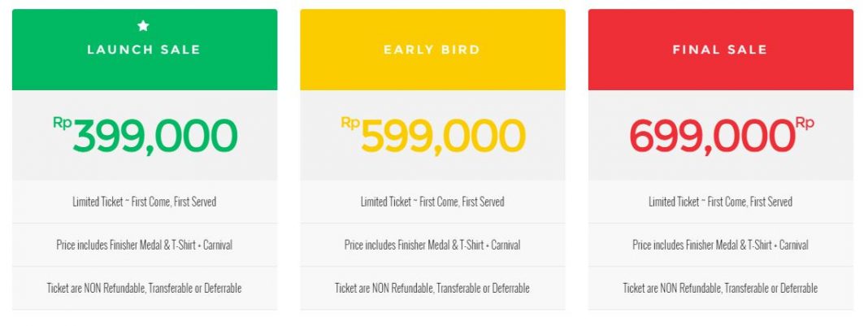Click NON Refundable row in Early Bird card
Viewport: 868px width, 326px height.
pyautogui.click(x=432, y=288)
